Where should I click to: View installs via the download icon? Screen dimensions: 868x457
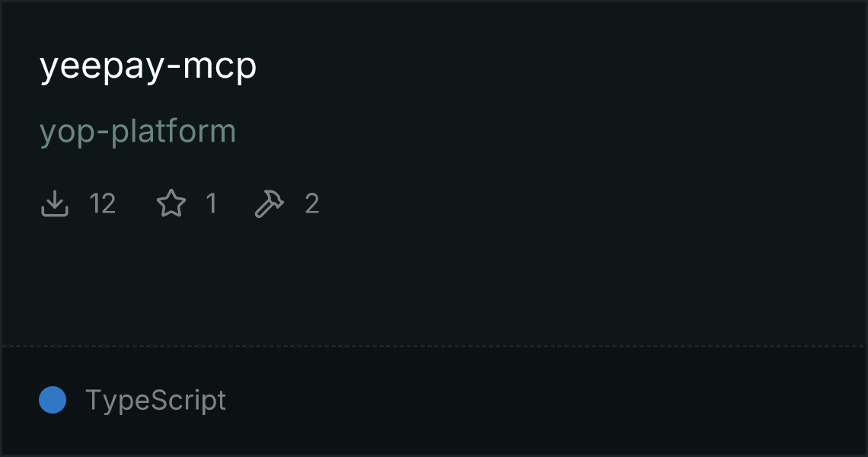55,203
